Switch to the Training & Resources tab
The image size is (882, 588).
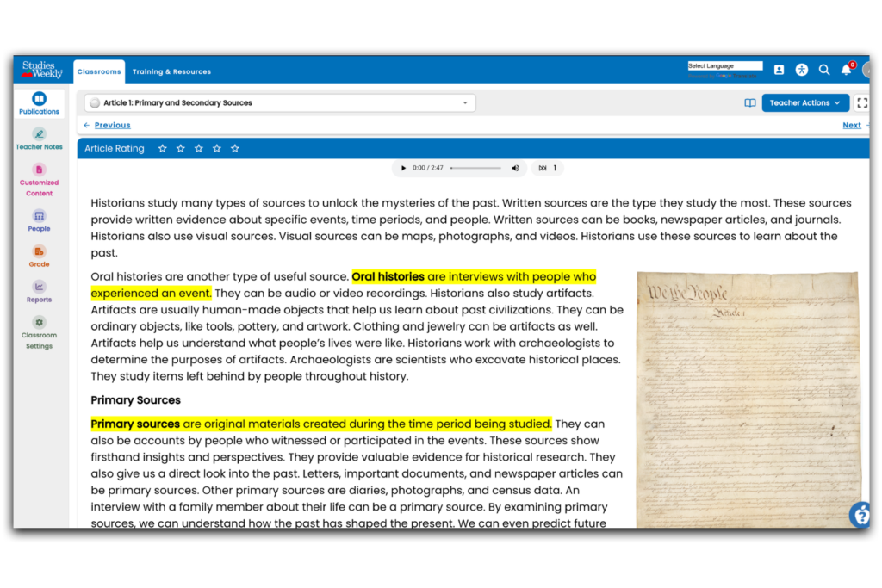pyautogui.click(x=171, y=71)
